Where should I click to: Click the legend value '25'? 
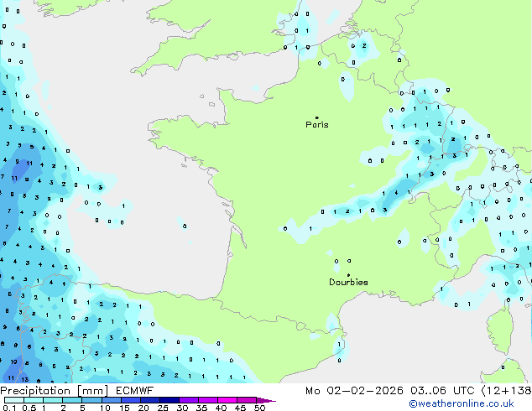point(163,408)
